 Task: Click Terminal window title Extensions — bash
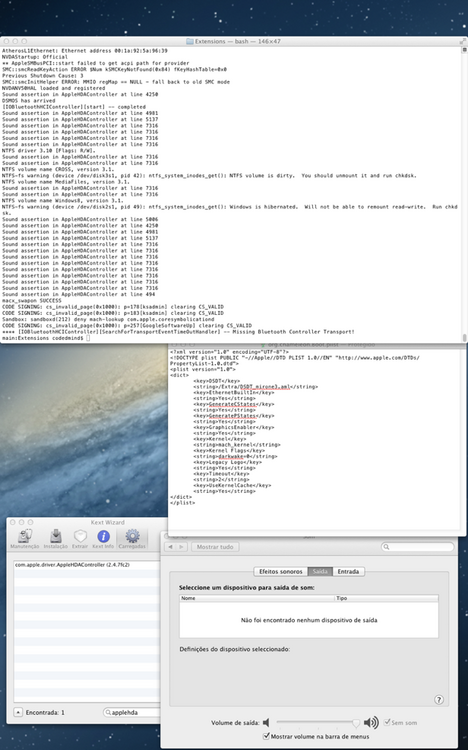click(x=238, y=42)
